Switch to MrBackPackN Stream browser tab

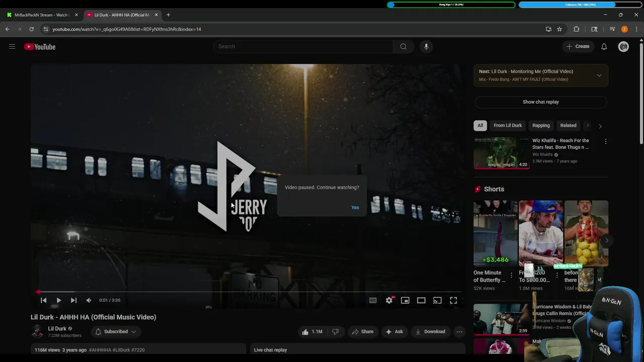point(42,15)
